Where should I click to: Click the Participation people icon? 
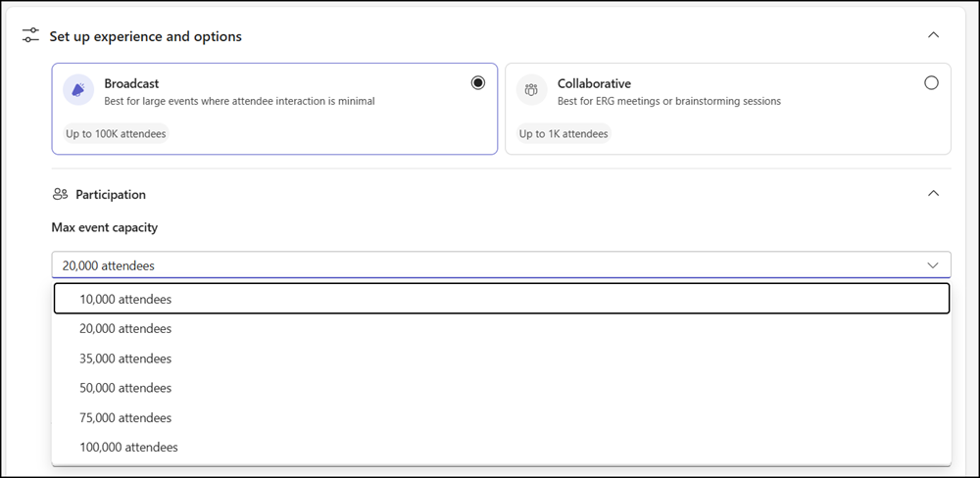tap(61, 194)
